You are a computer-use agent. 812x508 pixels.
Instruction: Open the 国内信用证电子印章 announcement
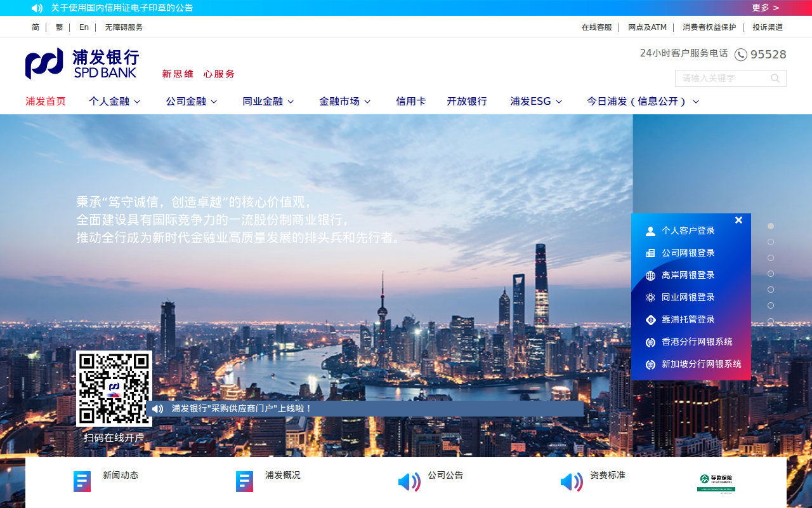pos(122,8)
